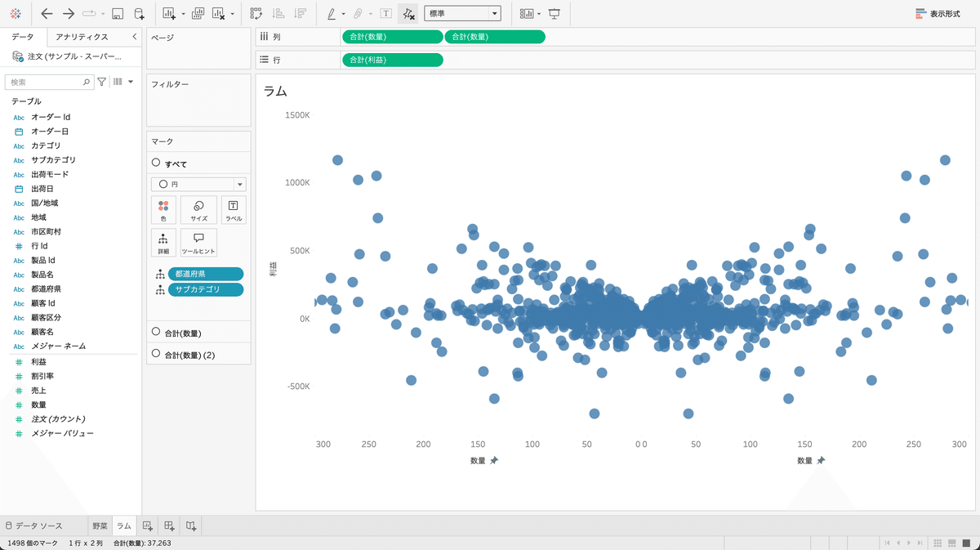
Task: Click the 都道府県 pill on marks card
Action: 206,274
